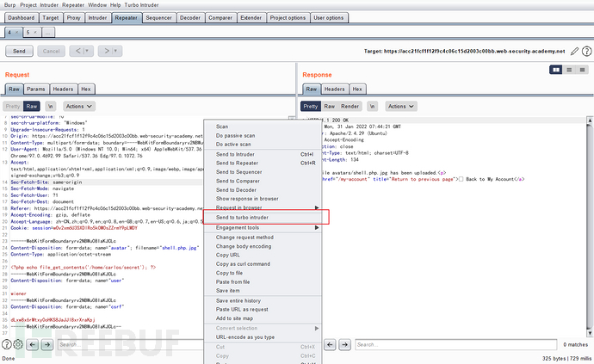Open request Params tab
Viewport: 594px width, 364px height.
click(36, 89)
